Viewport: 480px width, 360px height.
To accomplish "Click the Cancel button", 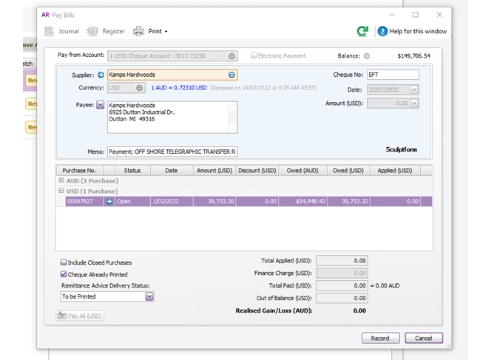I will 424,338.
